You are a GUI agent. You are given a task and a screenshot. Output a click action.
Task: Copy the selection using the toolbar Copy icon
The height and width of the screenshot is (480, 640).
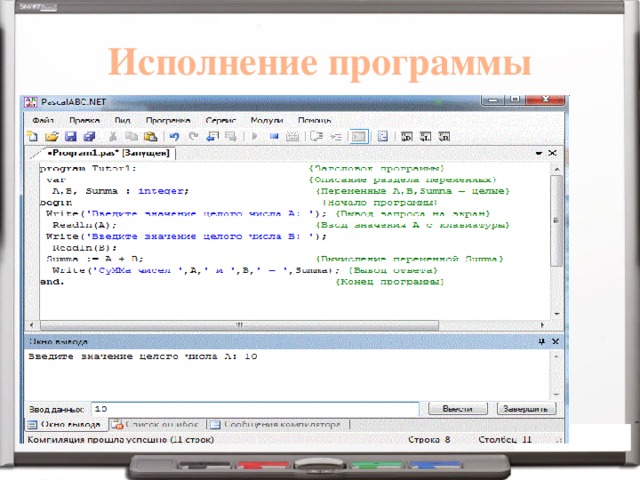(x=131, y=136)
